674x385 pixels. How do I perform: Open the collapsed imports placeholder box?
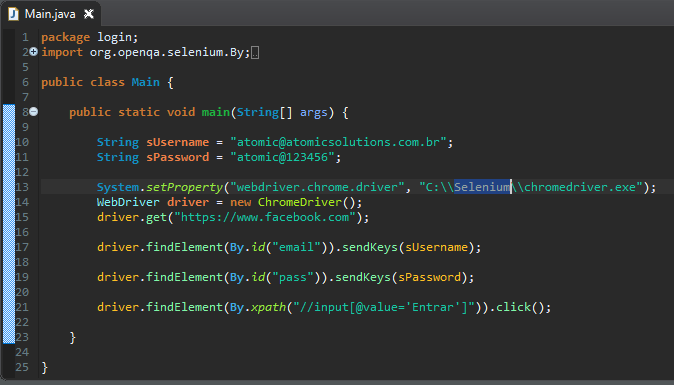click(255, 52)
